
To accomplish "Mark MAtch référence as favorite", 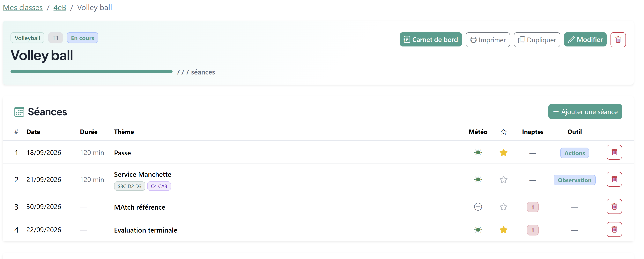I will (x=503, y=207).
